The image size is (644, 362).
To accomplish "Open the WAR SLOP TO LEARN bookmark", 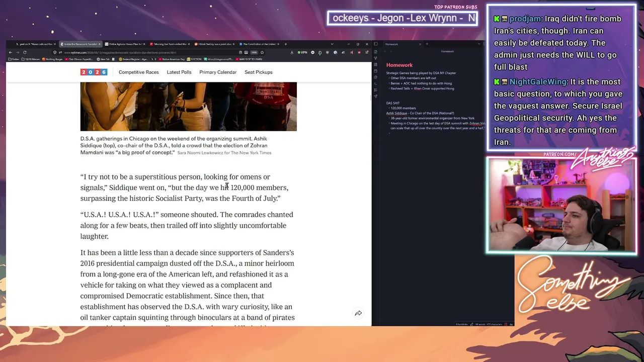I will pyautogui.click(x=248, y=59).
